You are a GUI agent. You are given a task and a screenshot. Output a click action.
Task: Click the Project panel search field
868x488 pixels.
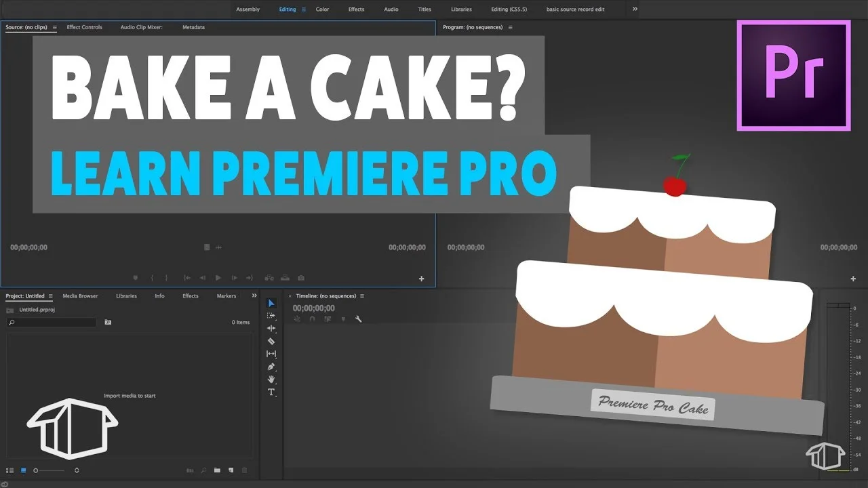(52, 323)
